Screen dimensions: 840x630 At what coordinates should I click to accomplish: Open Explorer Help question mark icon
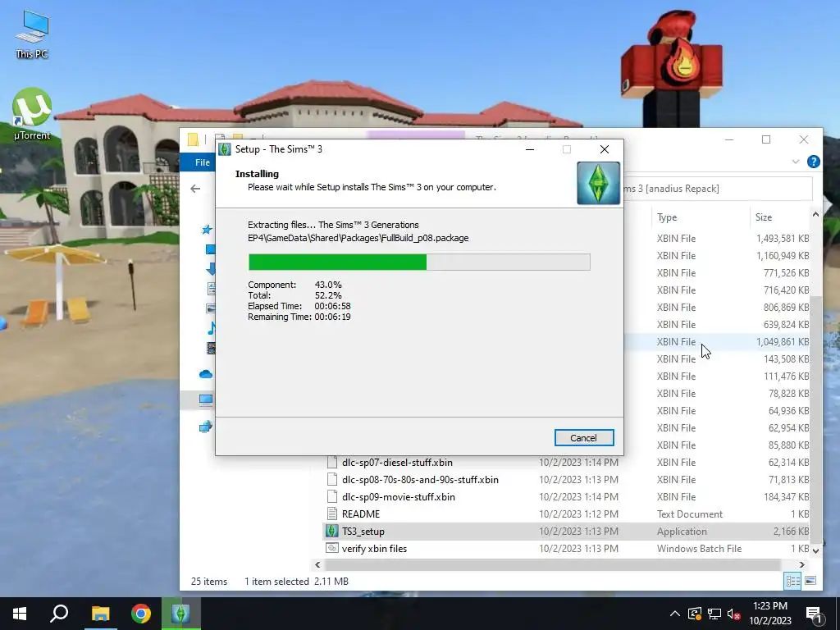tap(813, 162)
